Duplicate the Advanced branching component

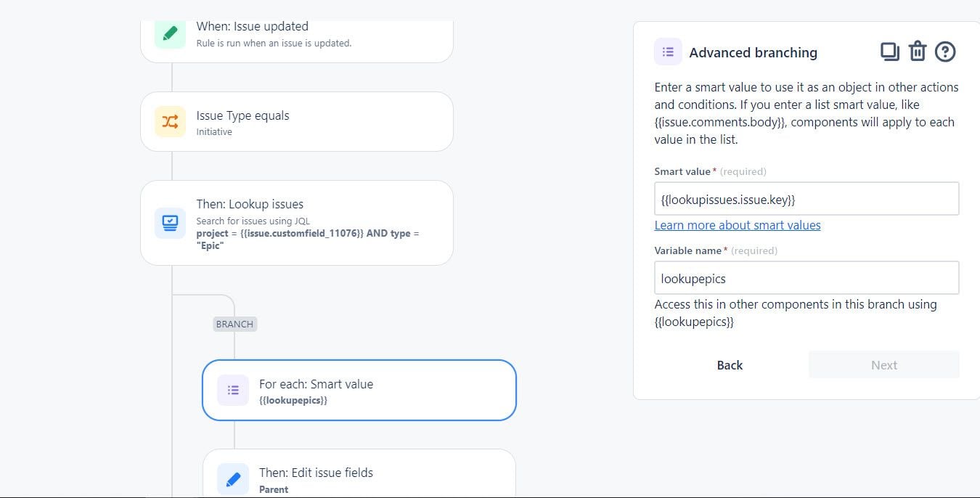[889, 52]
